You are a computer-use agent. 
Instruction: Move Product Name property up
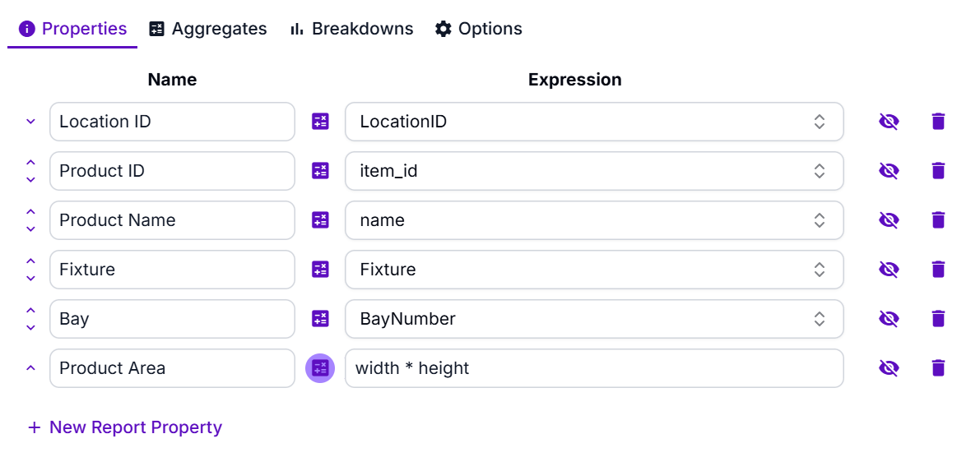pos(30,211)
